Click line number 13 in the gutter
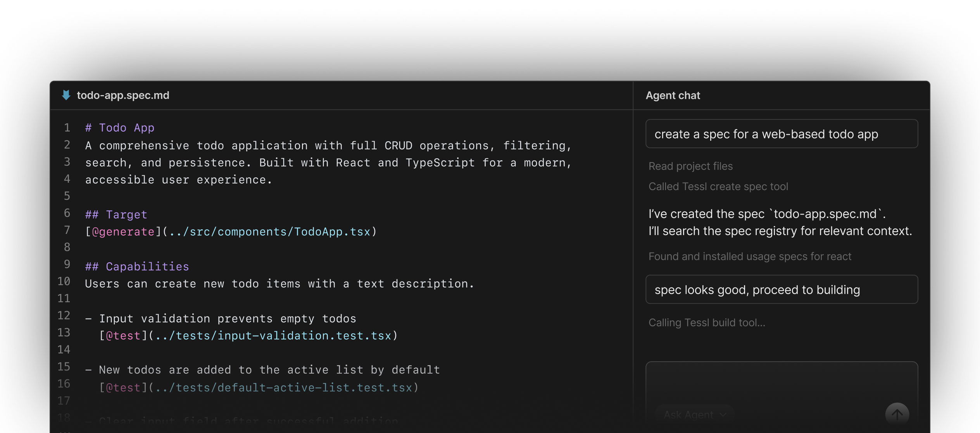Viewport: 980px width, 433px height. (x=64, y=333)
